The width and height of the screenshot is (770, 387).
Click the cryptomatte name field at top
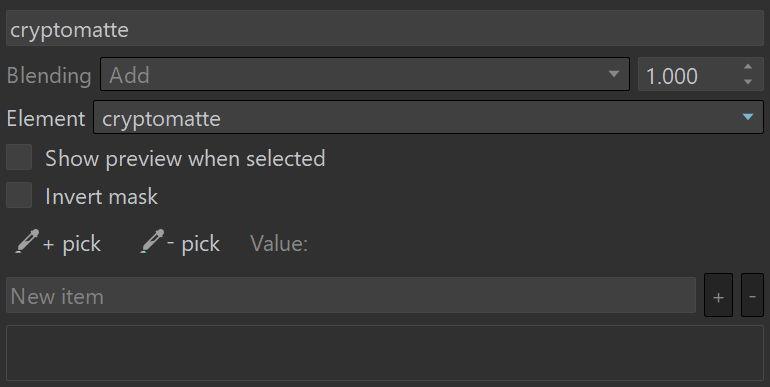pos(385,28)
